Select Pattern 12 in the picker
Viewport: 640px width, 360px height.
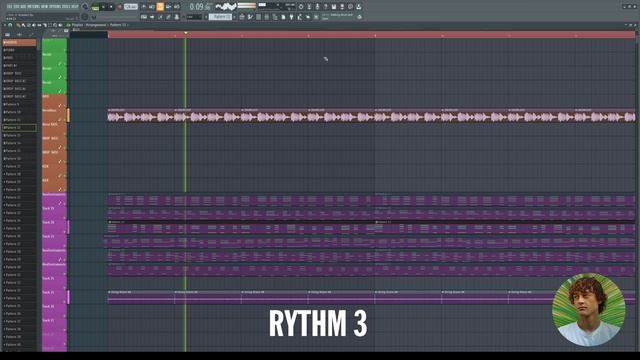[19, 128]
